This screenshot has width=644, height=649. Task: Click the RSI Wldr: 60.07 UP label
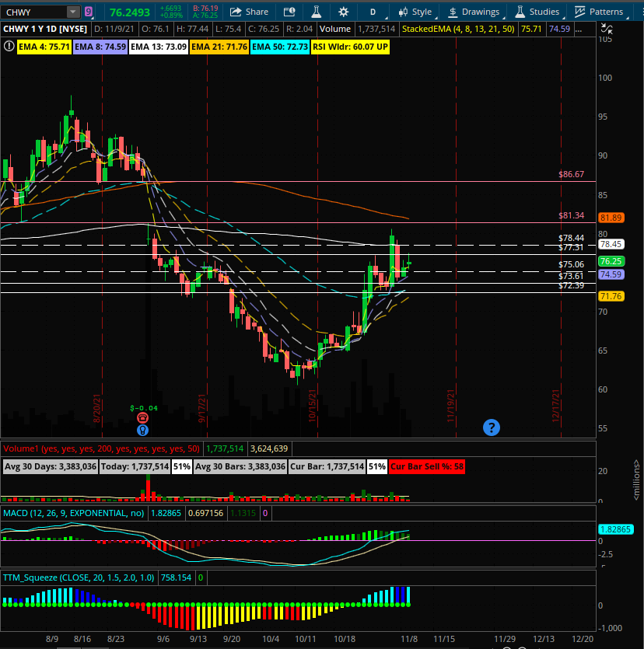pos(350,47)
